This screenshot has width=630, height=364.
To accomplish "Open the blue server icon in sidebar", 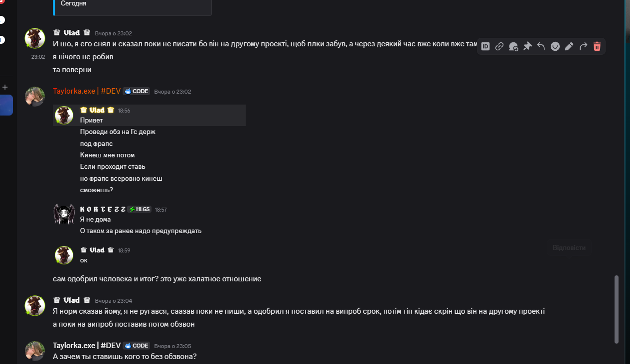I will 6,105.
